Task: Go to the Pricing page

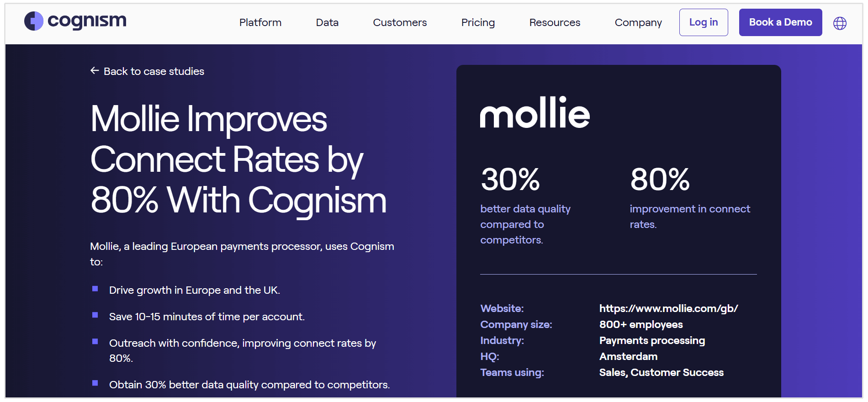Action: click(x=478, y=22)
